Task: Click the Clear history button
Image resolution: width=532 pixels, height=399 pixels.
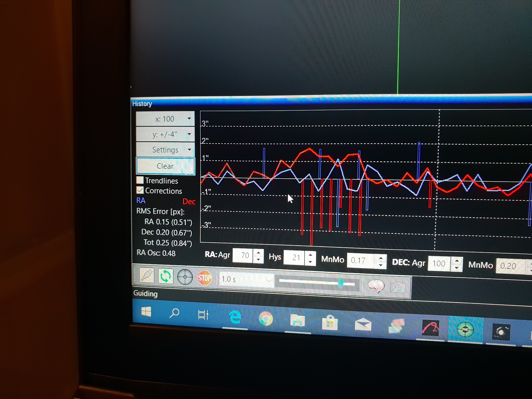Action: click(x=165, y=166)
